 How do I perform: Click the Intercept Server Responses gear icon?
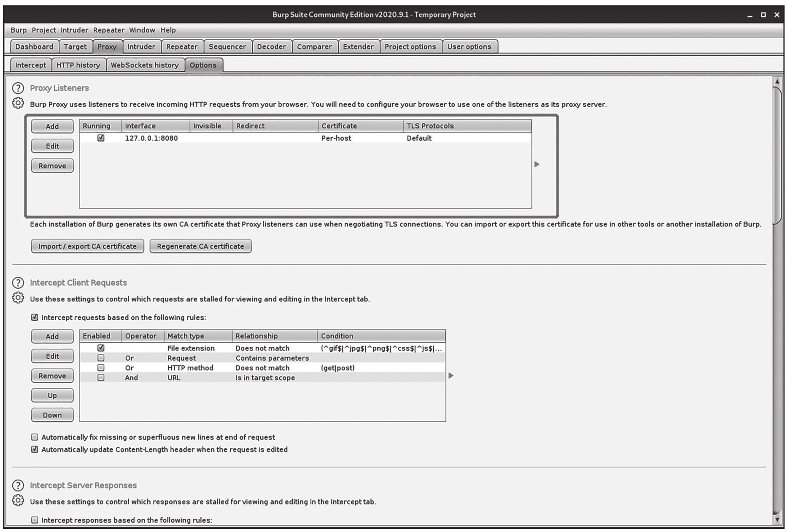pyautogui.click(x=18, y=501)
